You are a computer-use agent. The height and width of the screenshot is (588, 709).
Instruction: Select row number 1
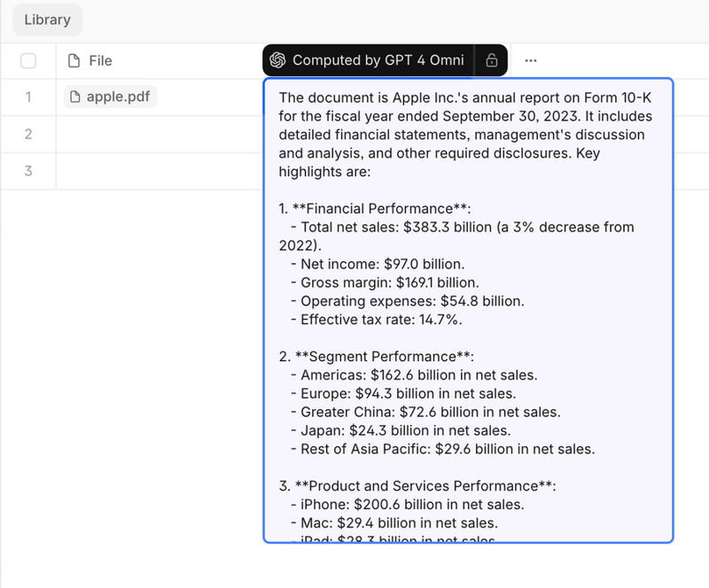[x=28, y=97]
